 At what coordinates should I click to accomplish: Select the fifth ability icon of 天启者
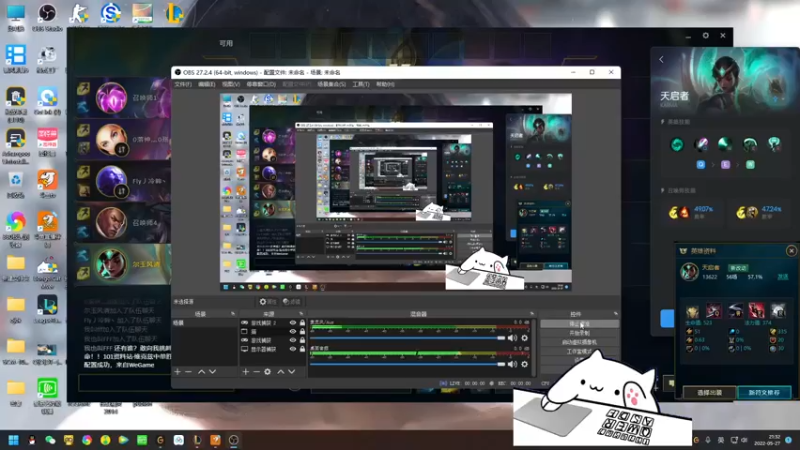tap(774, 144)
